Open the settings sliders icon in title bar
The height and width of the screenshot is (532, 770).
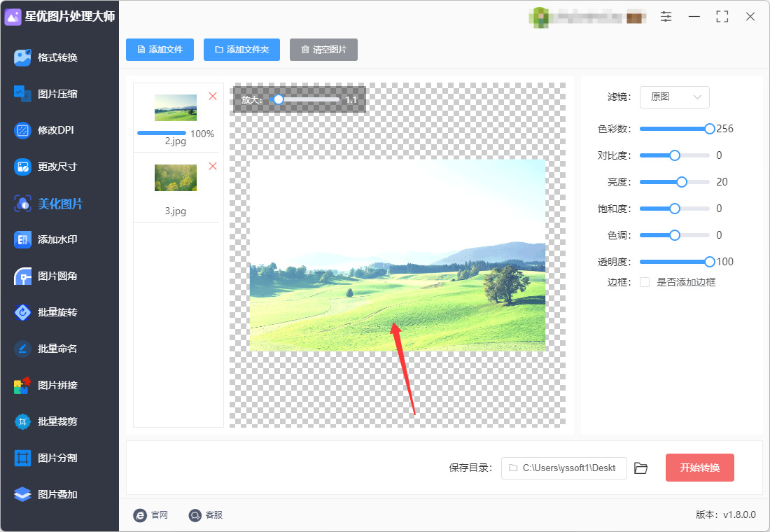click(x=666, y=17)
